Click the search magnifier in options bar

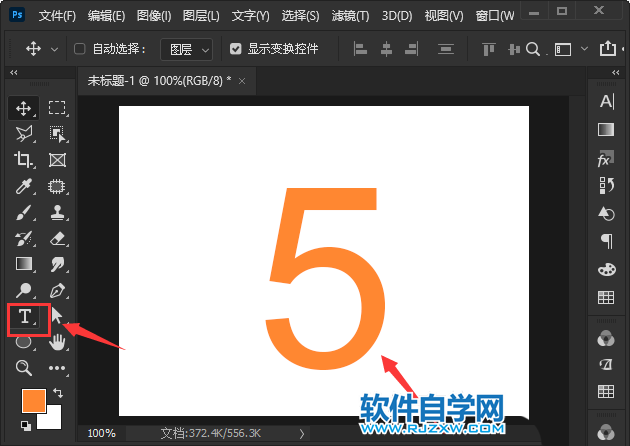pyautogui.click(x=533, y=49)
